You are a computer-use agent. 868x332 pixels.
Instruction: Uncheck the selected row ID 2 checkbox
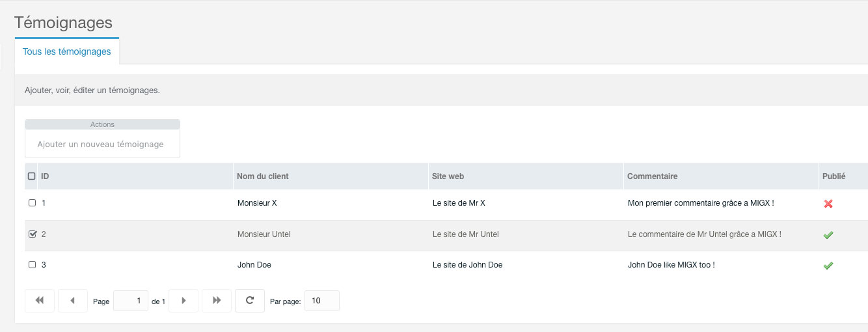click(x=33, y=234)
